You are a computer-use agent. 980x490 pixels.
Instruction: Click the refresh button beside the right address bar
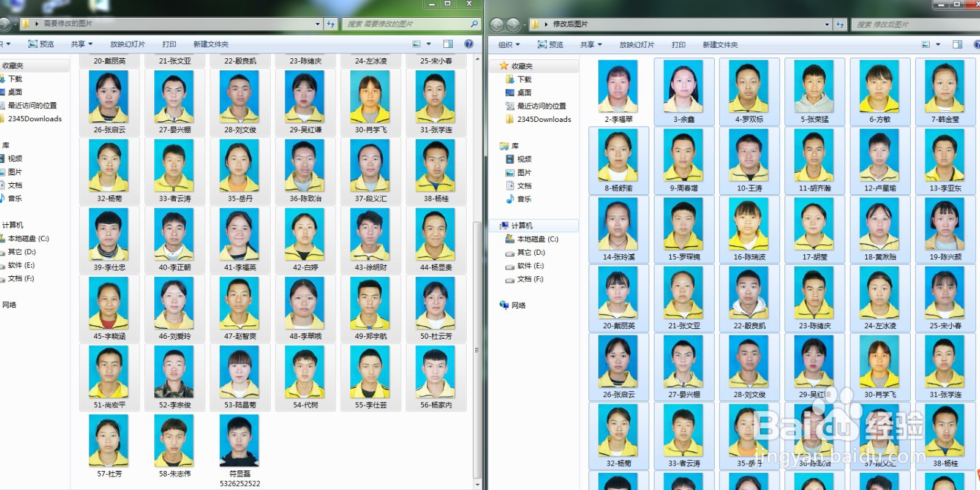pos(840,24)
